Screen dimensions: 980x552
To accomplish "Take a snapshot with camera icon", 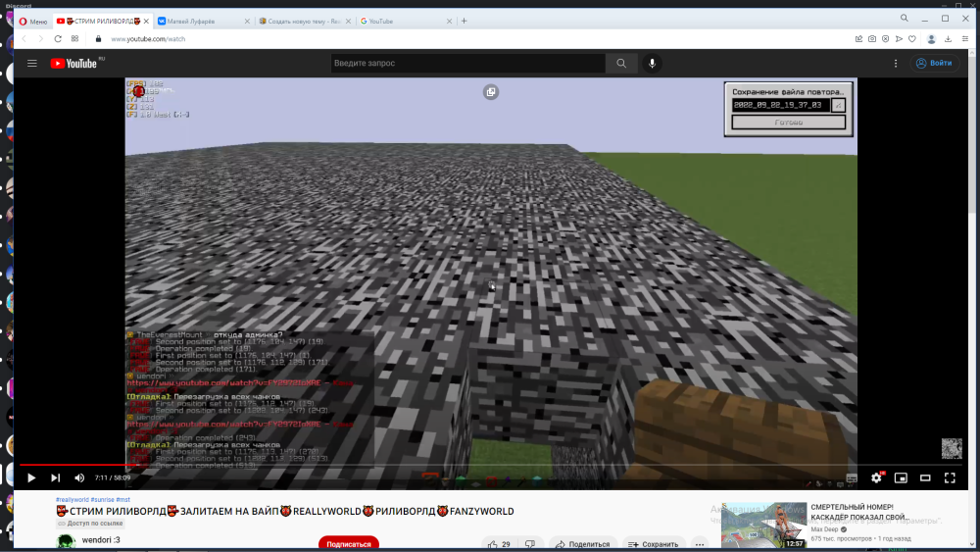I will [872, 39].
